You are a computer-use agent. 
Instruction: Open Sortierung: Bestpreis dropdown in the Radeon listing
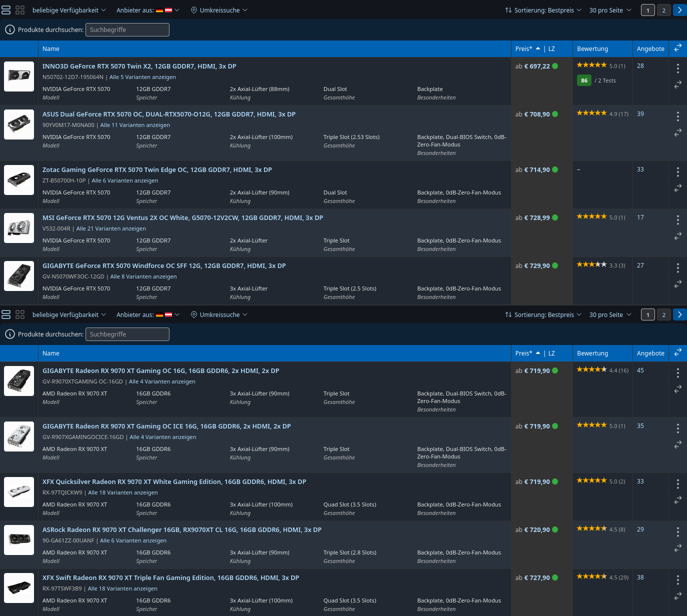pyautogui.click(x=543, y=314)
